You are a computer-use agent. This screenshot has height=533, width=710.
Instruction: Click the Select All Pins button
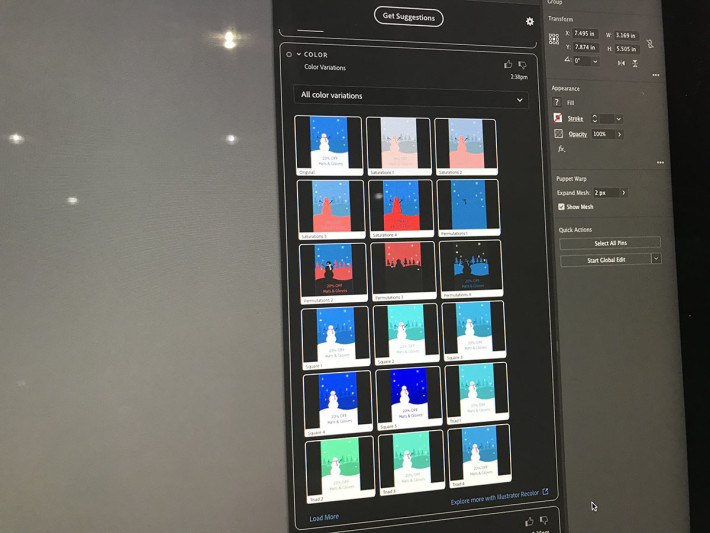[610, 243]
